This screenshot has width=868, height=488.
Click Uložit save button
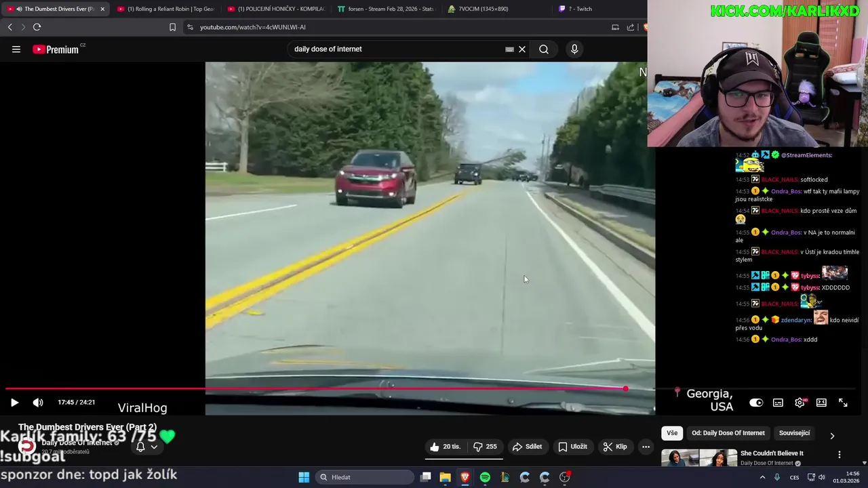572,447
